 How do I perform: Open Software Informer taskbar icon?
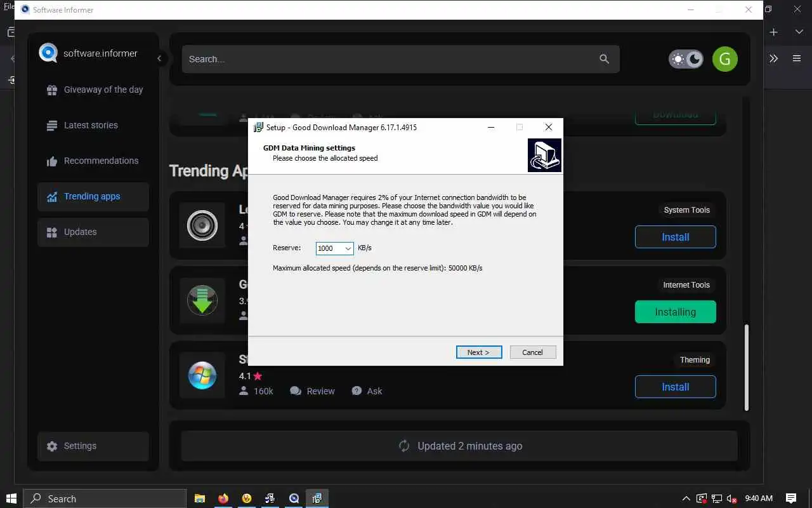294,498
